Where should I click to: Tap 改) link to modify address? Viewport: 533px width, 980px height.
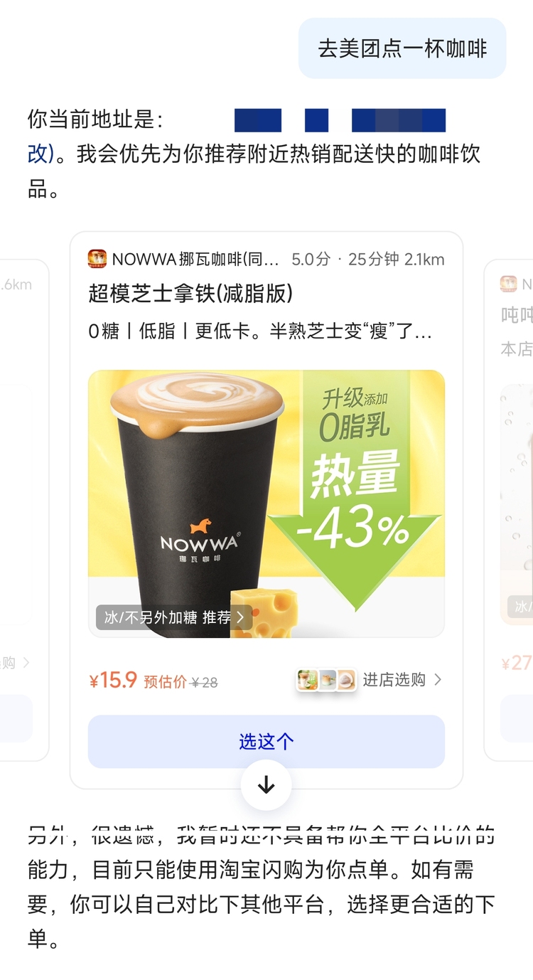point(41,154)
